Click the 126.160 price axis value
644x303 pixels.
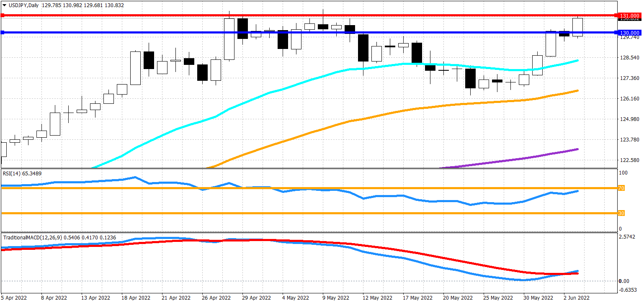point(629,99)
